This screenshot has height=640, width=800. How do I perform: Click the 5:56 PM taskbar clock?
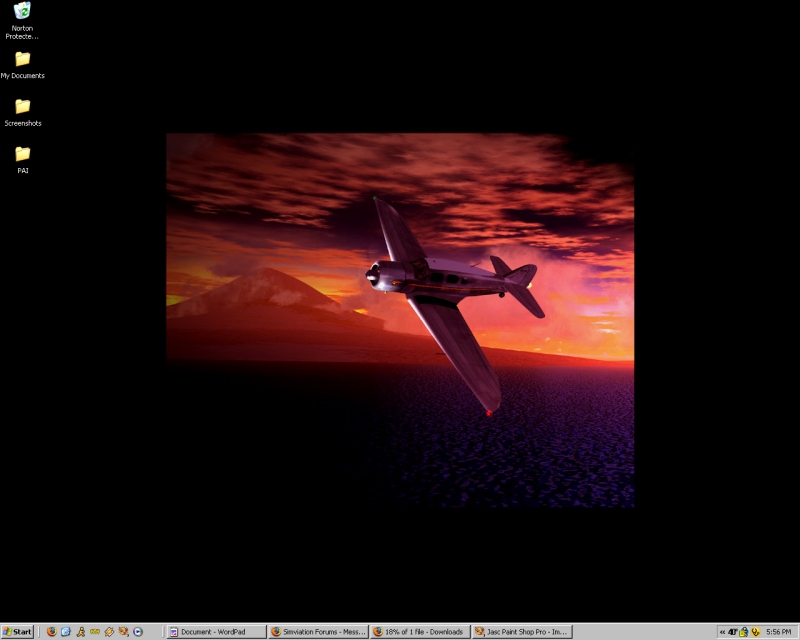point(779,632)
